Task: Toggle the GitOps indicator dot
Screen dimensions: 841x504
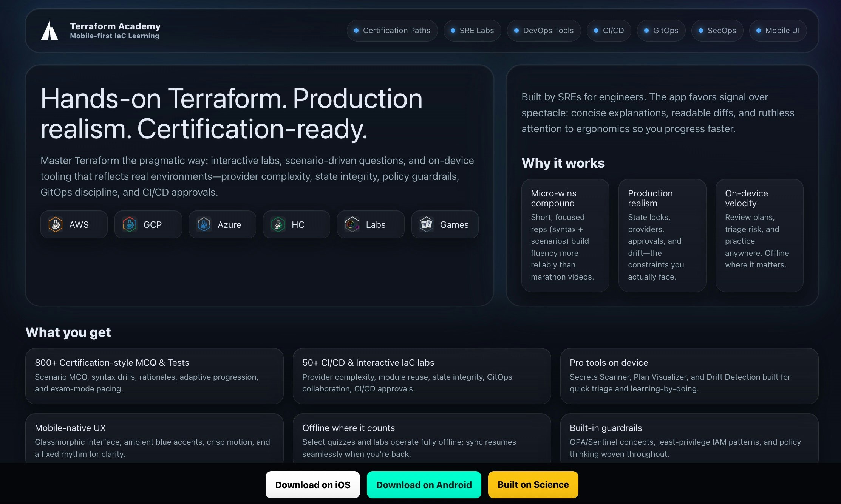Action: (x=646, y=31)
